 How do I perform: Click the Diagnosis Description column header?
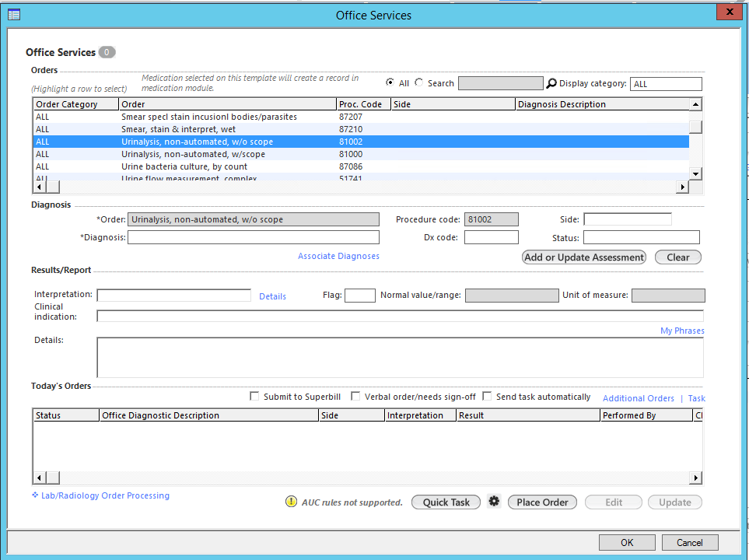(x=602, y=104)
